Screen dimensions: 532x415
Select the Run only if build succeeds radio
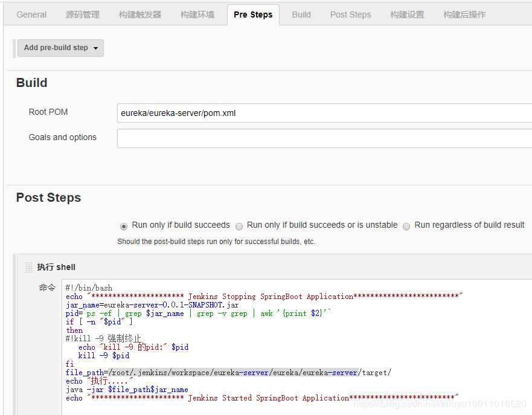(x=124, y=226)
